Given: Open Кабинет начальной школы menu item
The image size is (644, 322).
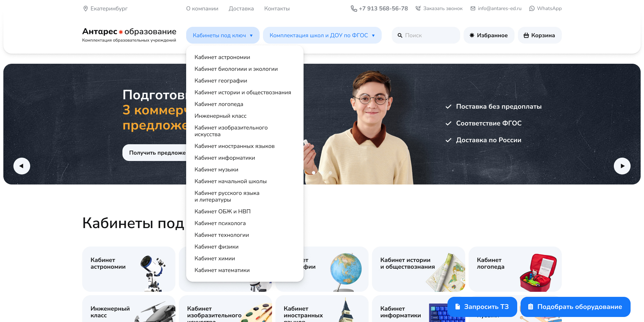Looking at the screenshot, I should (x=230, y=181).
